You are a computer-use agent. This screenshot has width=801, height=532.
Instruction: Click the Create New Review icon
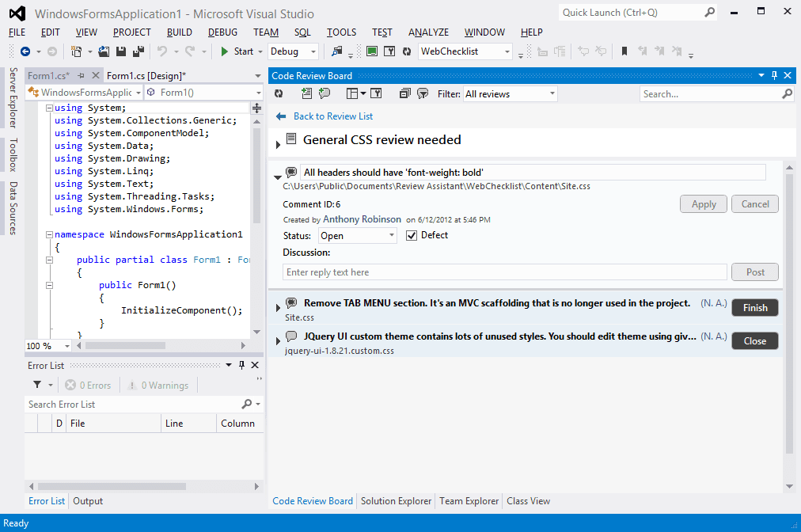[x=306, y=93]
